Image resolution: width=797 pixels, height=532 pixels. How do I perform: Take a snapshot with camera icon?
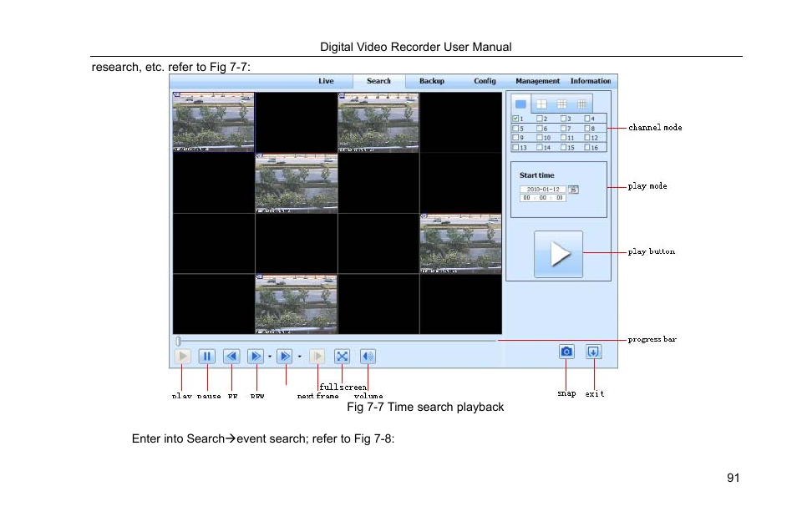566,352
